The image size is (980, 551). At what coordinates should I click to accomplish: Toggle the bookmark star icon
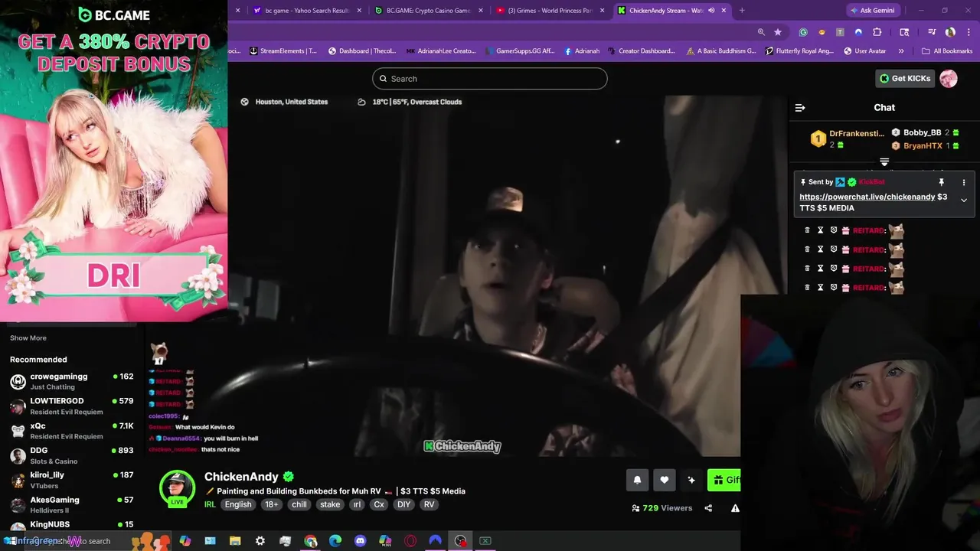pos(778,32)
